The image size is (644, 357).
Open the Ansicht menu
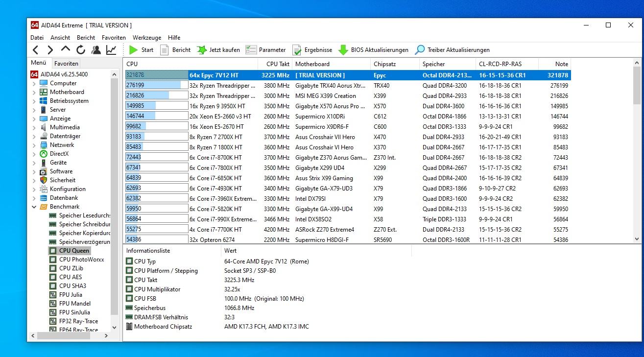(x=60, y=38)
